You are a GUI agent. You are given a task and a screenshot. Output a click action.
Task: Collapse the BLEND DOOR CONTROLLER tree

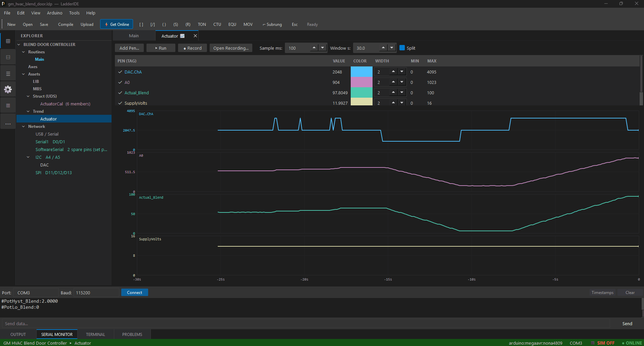[x=19, y=44]
